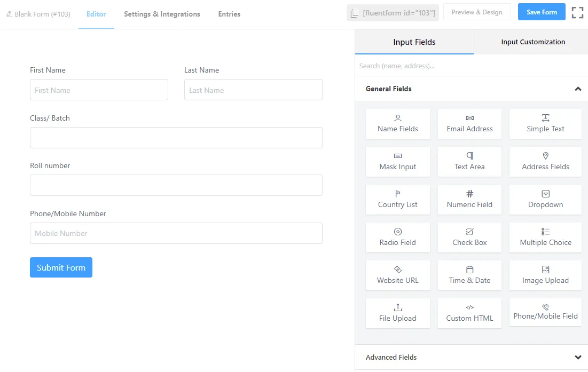Screen dimensions: 588x372
Task: Add a Check Box field
Action: (x=469, y=238)
